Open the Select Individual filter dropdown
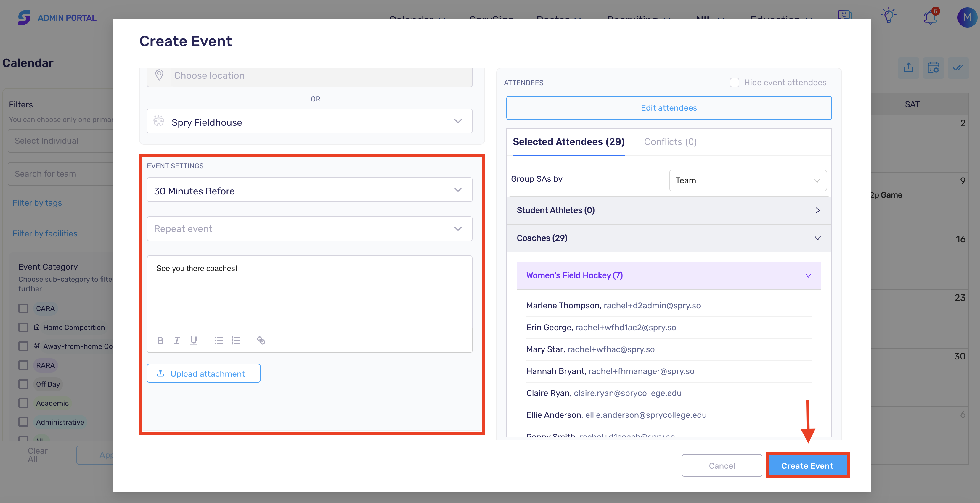Viewport: 980px width, 503px height. coord(61,141)
